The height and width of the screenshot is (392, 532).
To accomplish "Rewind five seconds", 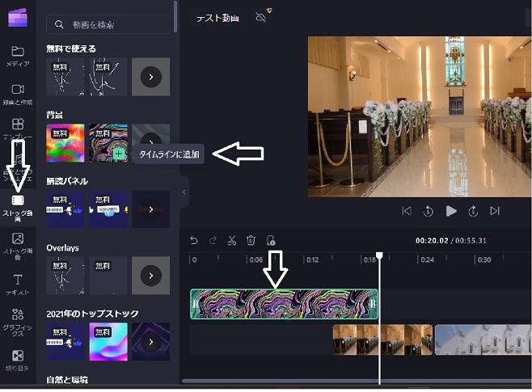I will coord(429,211).
